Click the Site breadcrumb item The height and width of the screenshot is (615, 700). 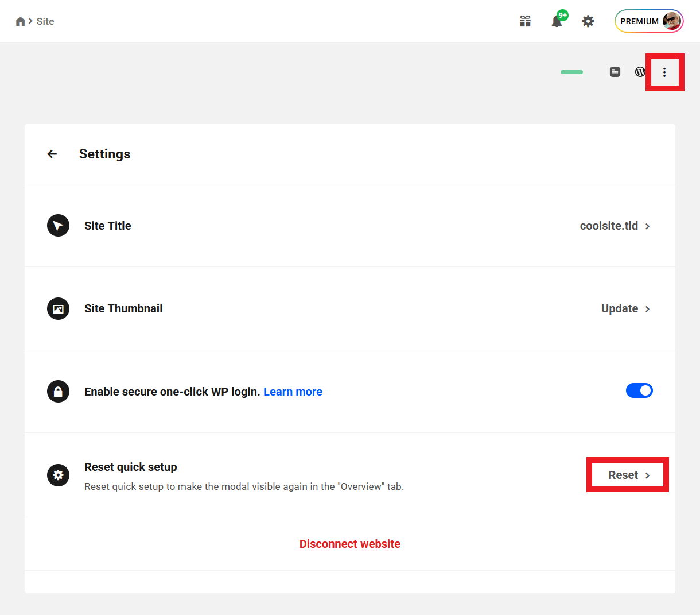45,21
